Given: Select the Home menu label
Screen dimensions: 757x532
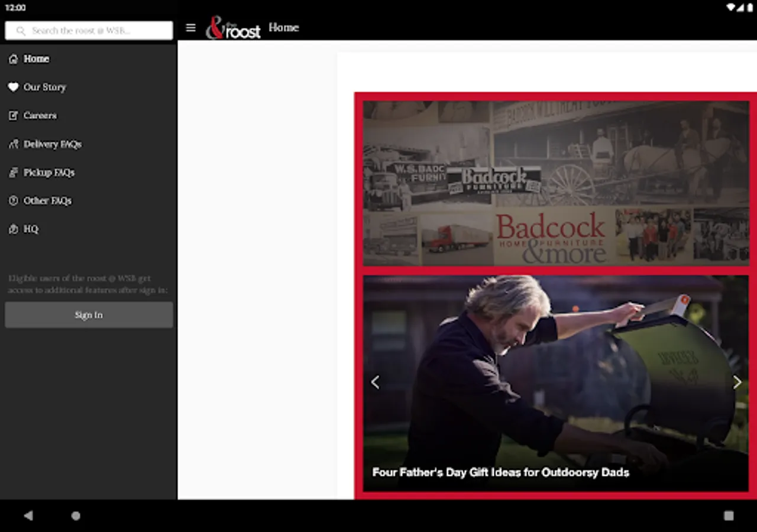Looking at the screenshot, I should [x=36, y=59].
